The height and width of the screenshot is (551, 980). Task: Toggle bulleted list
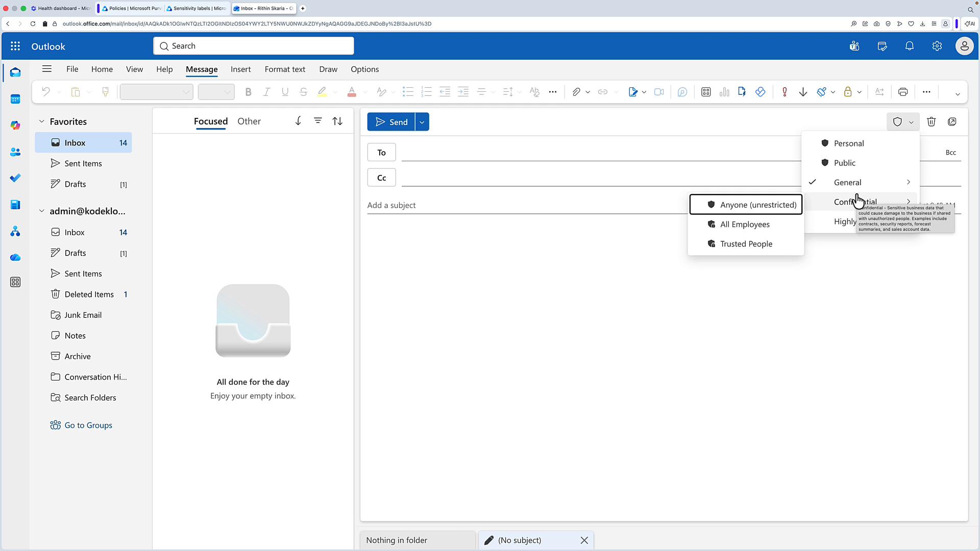click(408, 92)
